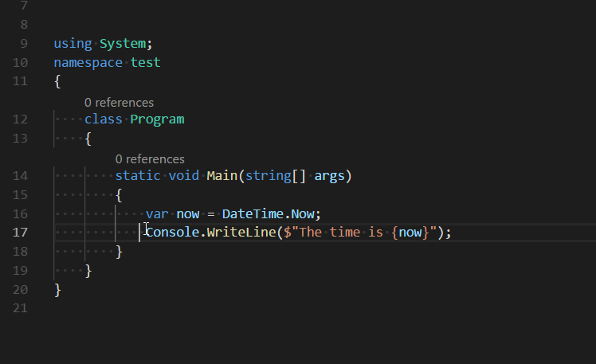
Task: Place cursor on System in the using statement
Action: [x=123, y=44]
